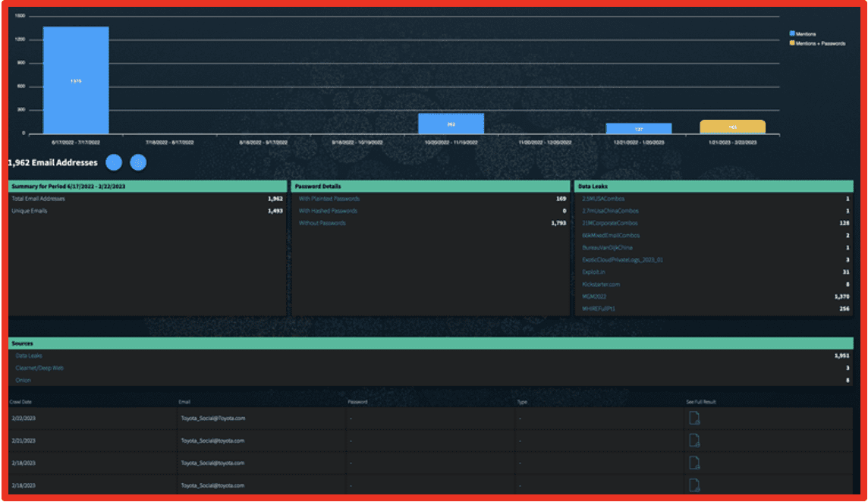Open the Kickstarter.com data leak
This screenshot has width=868, height=502.
(x=601, y=284)
